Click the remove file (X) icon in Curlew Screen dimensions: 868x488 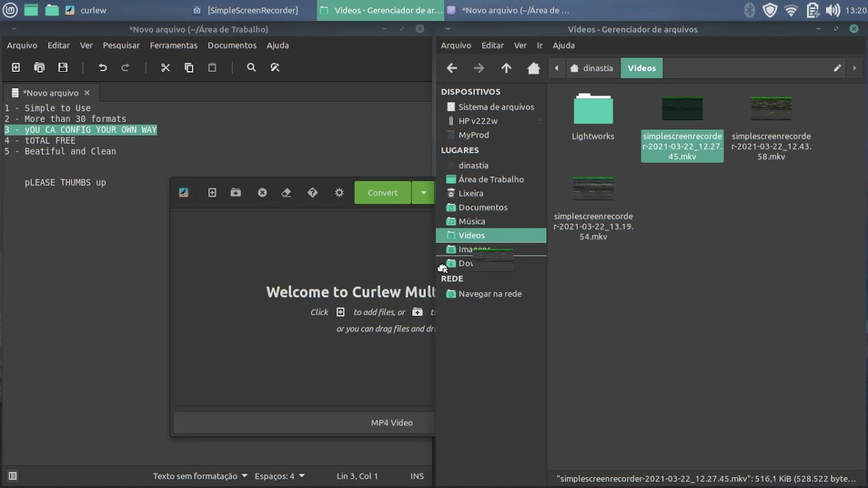tap(262, 192)
